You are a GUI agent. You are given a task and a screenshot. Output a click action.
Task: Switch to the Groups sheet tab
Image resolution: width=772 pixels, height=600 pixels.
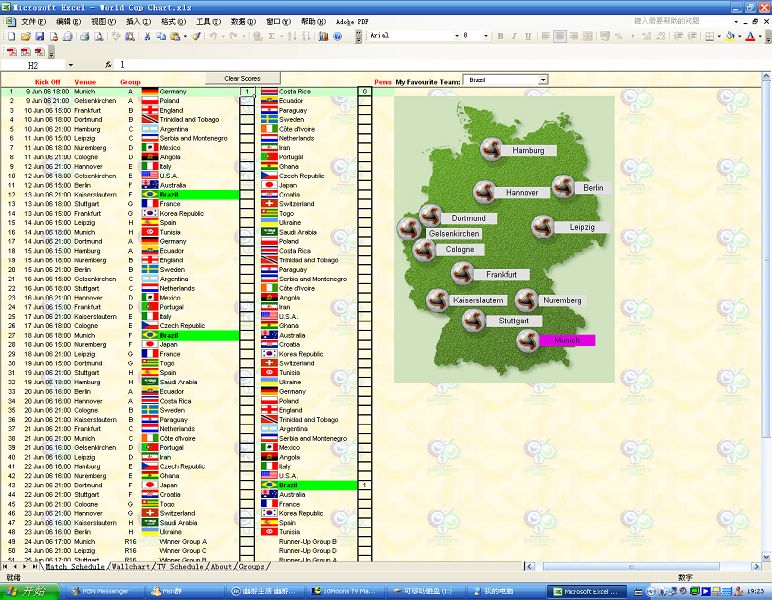click(x=251, y=567)
